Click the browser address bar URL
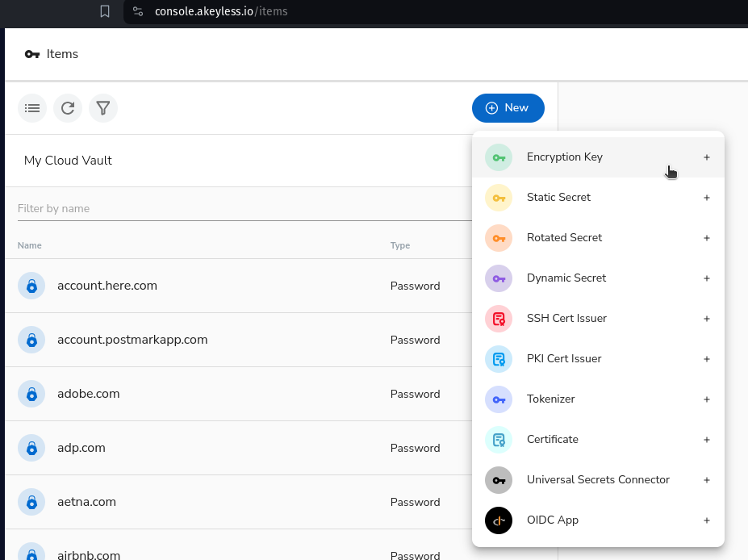The width and height of the screenshot is (748, 560). (x=221, y=11)
